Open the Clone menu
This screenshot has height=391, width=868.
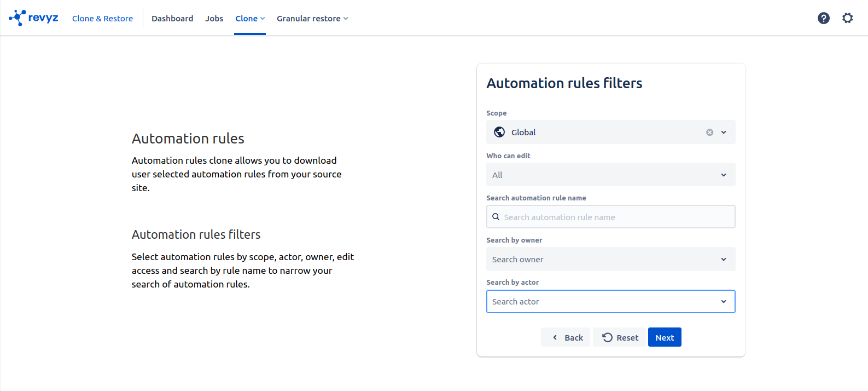[x=250, y=19]
